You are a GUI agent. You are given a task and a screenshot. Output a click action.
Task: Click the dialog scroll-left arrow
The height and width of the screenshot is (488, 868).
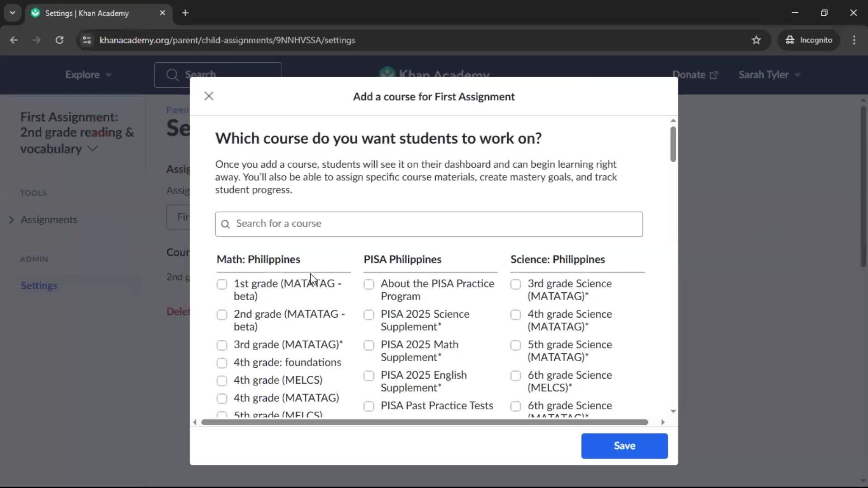(195, 422)
